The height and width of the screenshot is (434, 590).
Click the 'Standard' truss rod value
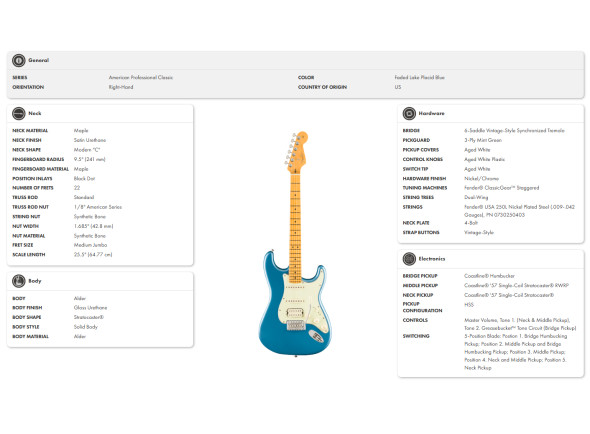[84, 197]
